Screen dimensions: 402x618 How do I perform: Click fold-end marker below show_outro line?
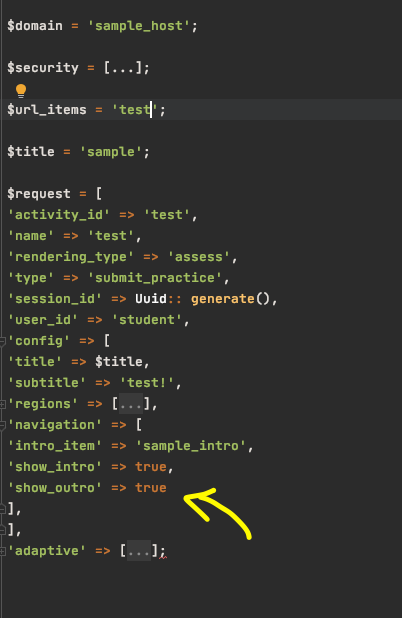pos(2,509)
